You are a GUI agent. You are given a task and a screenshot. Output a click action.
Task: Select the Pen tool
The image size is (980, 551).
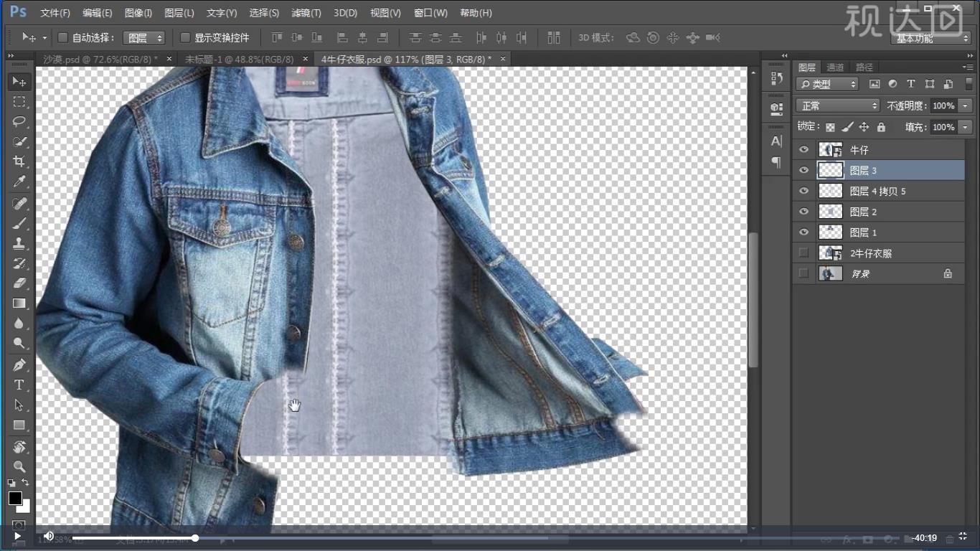point(19,364)
